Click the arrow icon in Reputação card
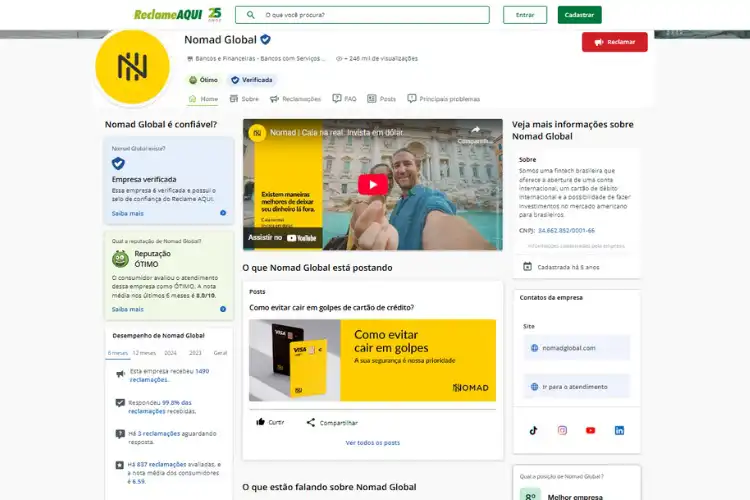The width and height of the screenshot is (750, 500). [223, 309]
